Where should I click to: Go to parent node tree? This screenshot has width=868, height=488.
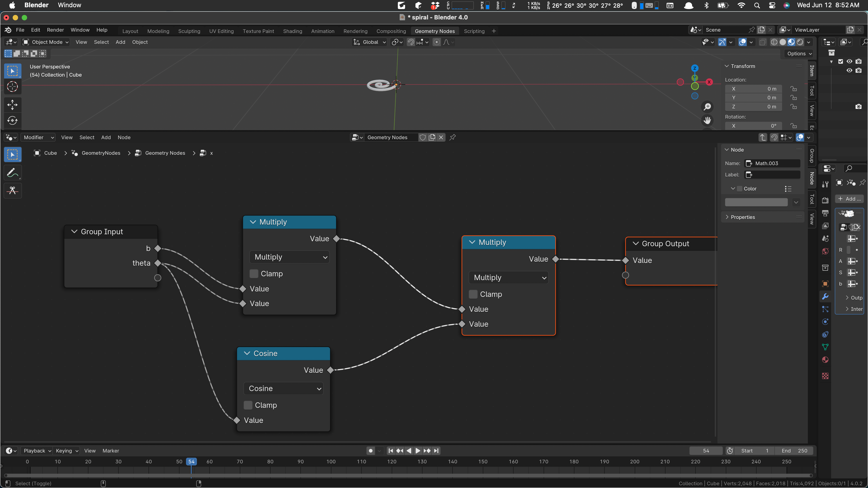pos(763,137)
